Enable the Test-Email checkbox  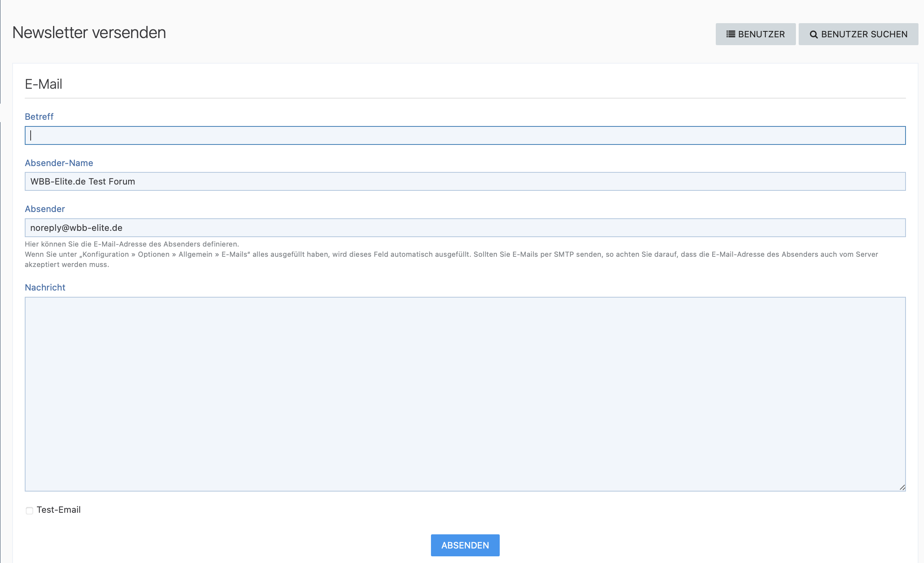29,510
